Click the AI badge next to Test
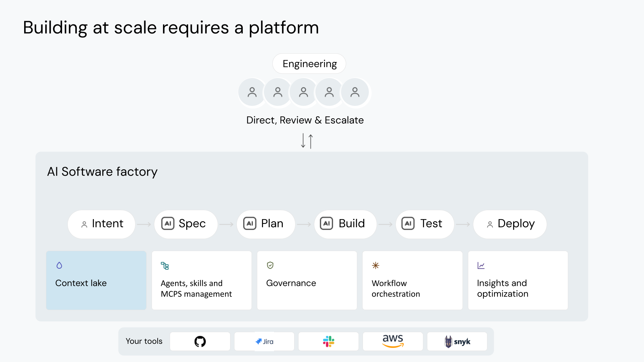644x362 pixels. point(408,224)
